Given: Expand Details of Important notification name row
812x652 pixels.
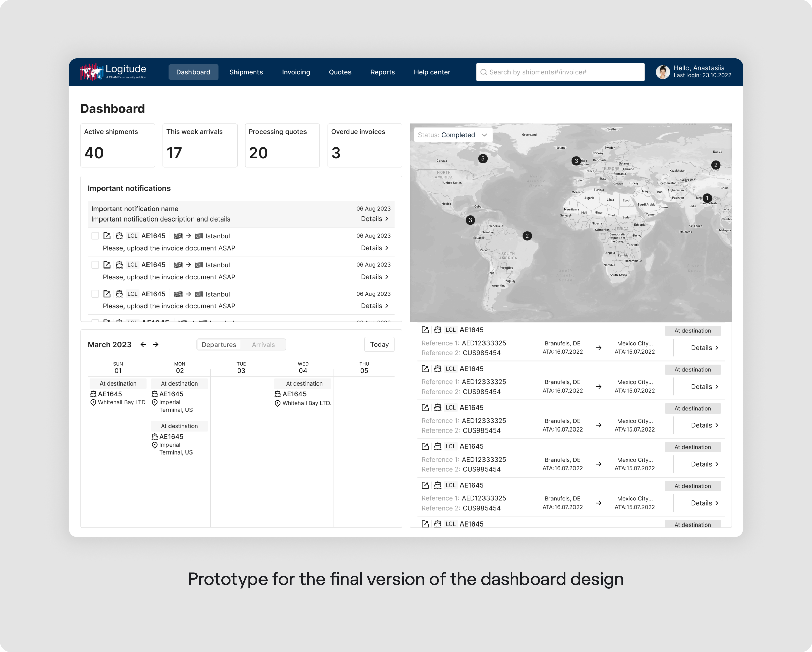Looking at the screenshot, I should coord(374,219).
